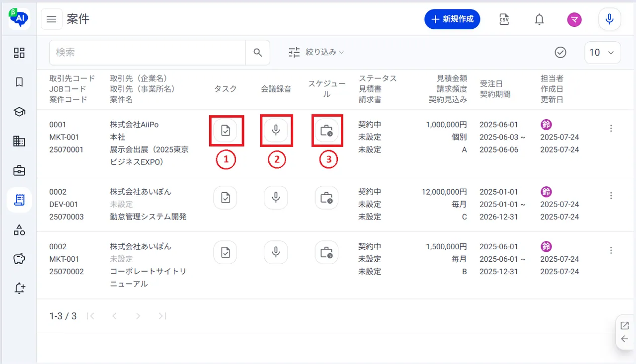
Task: Open the notification bell in the header
Action: coord(539,19)
